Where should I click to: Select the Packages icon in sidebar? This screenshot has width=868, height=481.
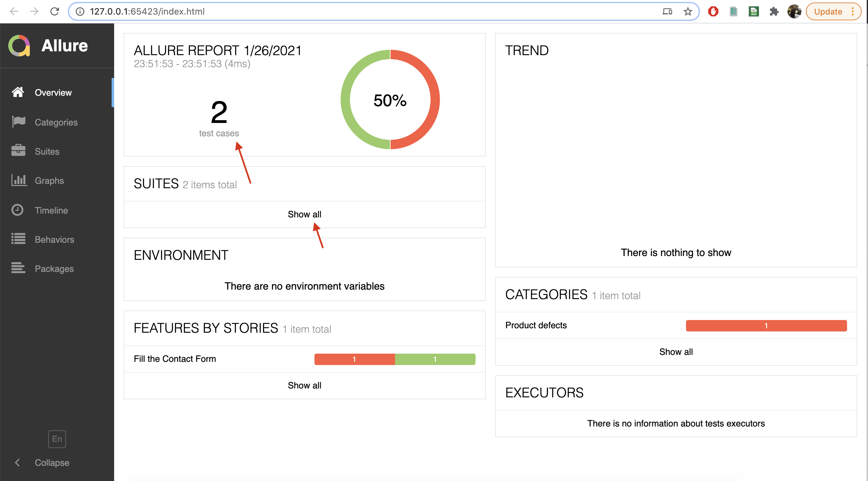(18, 268)
